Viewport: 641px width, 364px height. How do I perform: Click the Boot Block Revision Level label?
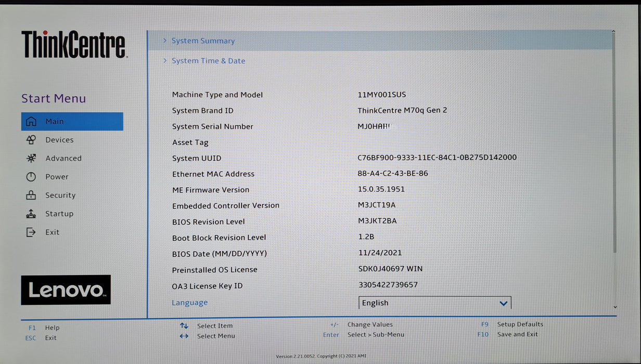219,238
